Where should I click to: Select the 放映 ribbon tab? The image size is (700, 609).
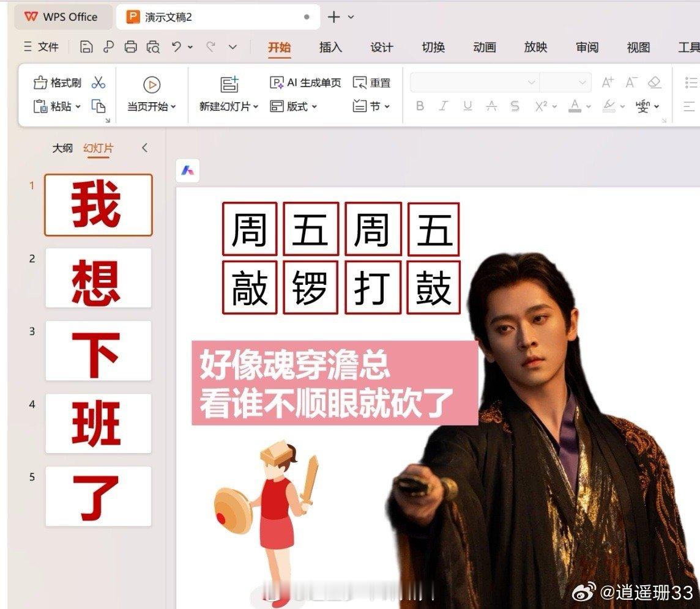click(x=535, y=47)
